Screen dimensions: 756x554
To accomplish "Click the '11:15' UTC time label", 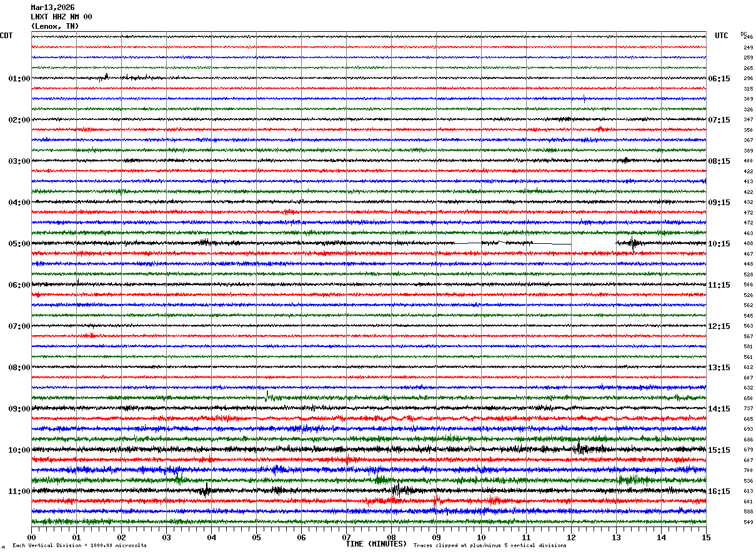I will (x=719, y=285).
